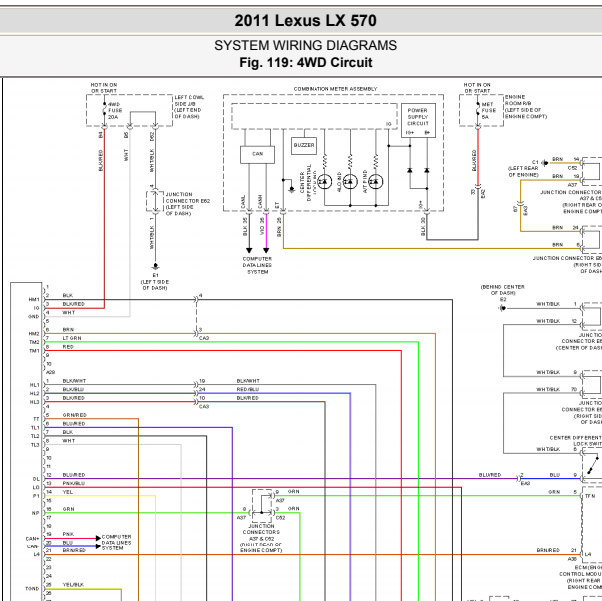Select the TM2 terminal label
The width and height of the screenshot is (602, 601).
click(34, 342)
